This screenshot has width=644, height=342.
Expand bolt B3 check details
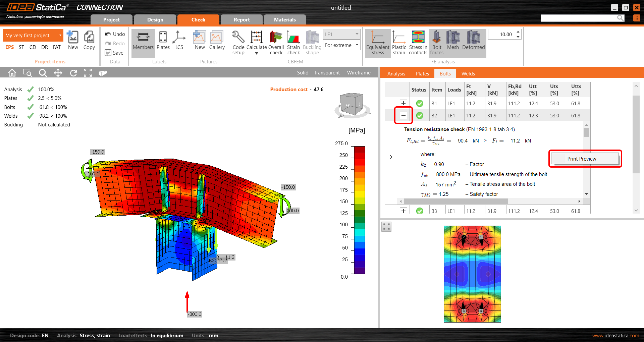click(403, 211)
